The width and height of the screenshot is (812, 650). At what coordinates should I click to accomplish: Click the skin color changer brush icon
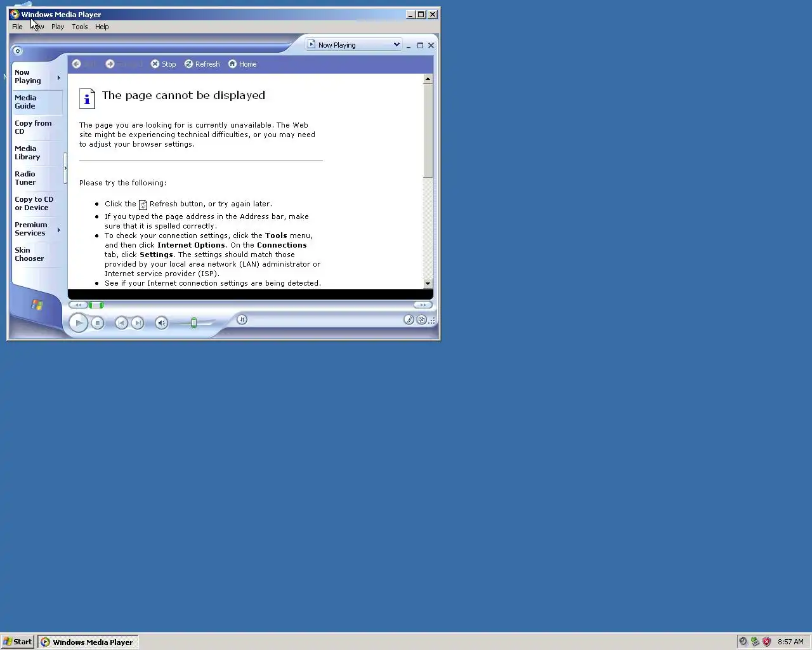tap(409, 319)
